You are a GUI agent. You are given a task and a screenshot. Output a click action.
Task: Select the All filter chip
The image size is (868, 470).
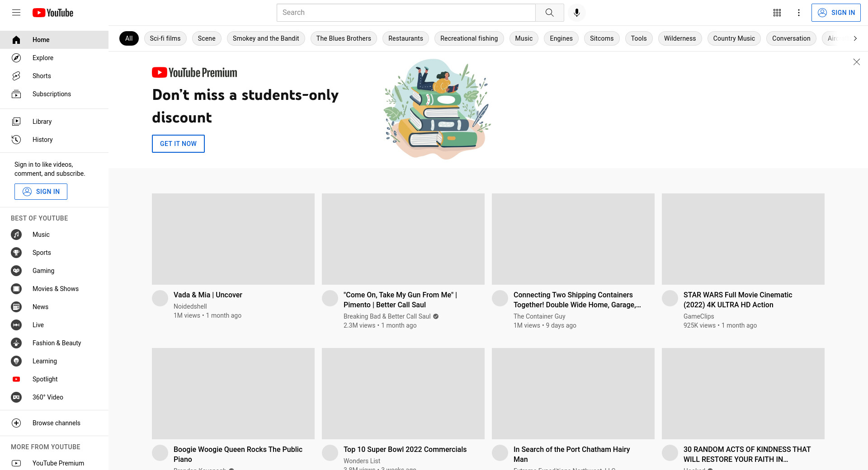(129, 38)
